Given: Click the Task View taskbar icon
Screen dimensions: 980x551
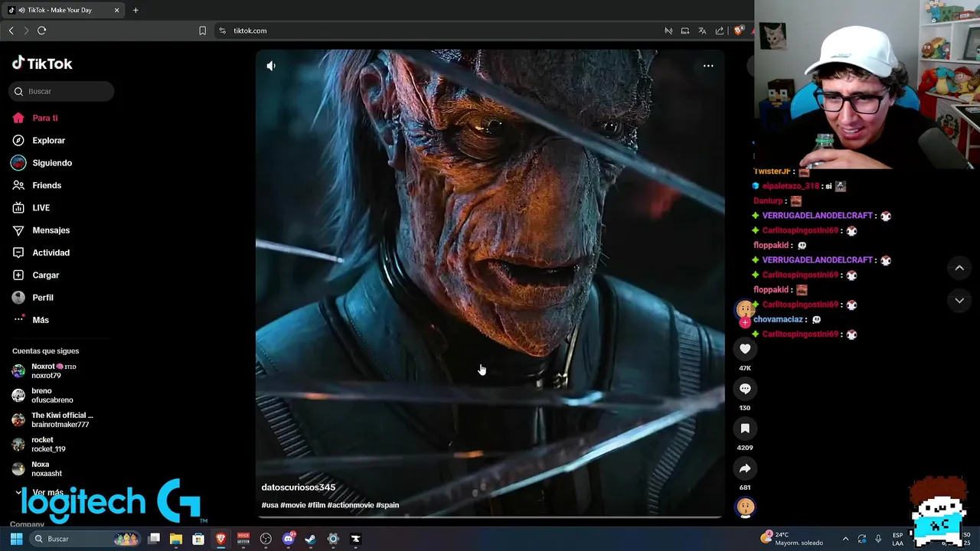Looking at the screenshot, I should coord(154,539).
